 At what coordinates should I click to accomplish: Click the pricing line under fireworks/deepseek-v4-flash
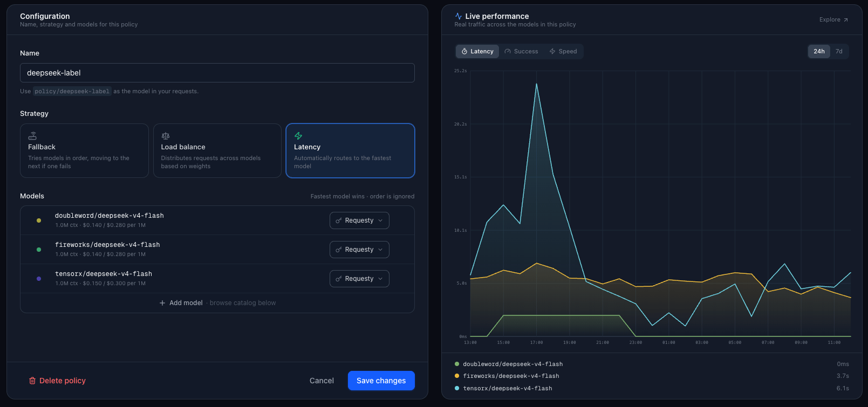pyautogui.click(x=100, y=254)
